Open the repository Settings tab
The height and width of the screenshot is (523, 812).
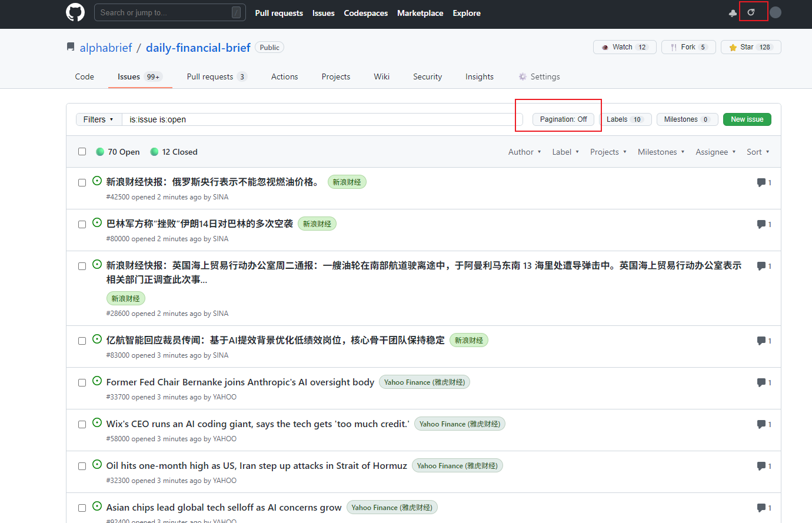(x=539, y=76)
